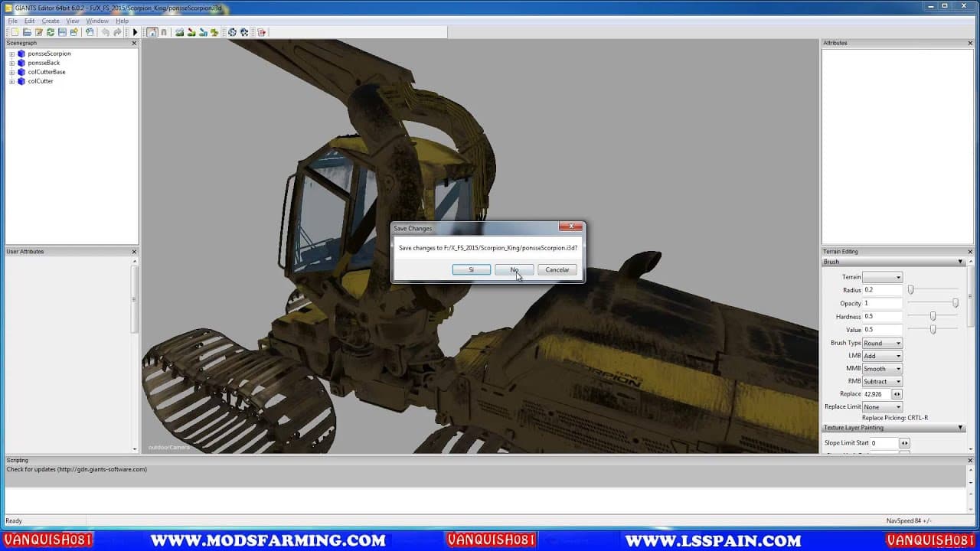This screenshot has height=551, width=980.
Task: Select the ponsseBack cube icon
Action: 21,63
